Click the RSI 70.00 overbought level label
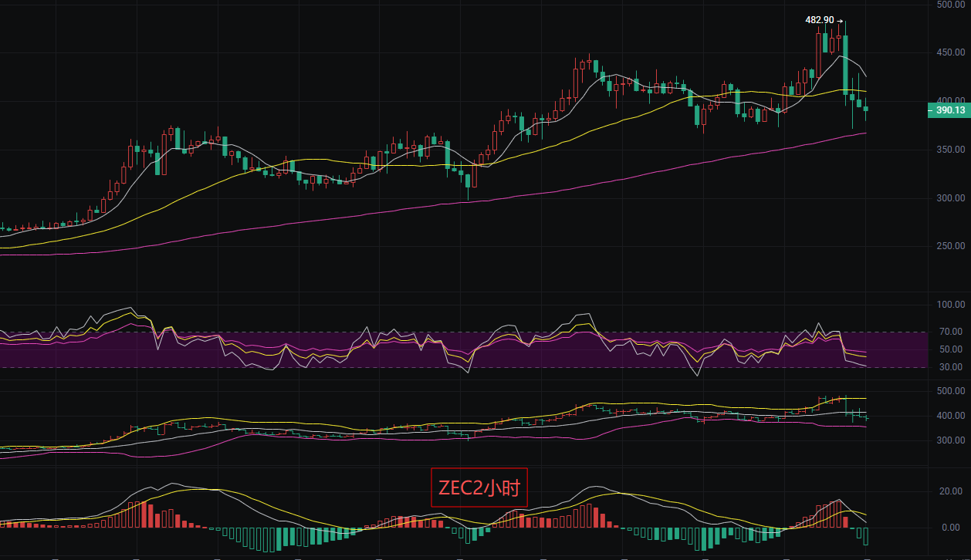The height and width of the screenshot is (560, 971). [952, 332]
